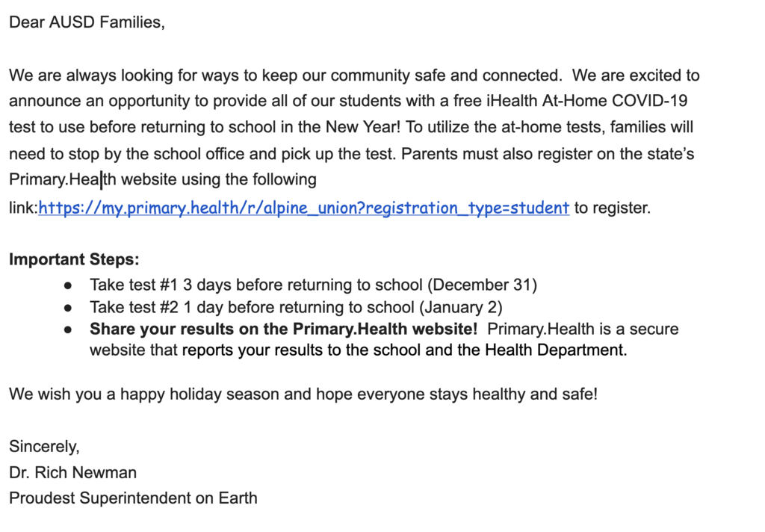Screen dimensions: 765x532
Task: Click the word "link:" before the URL
Action: [23, 208]
